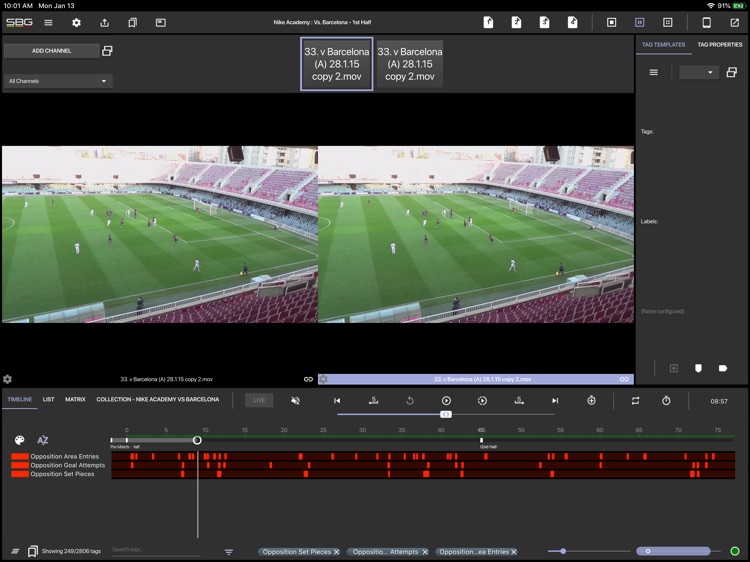Adjust the playback speed slider handle
This screenshot has width=750, height=562.
coord(446,414)
